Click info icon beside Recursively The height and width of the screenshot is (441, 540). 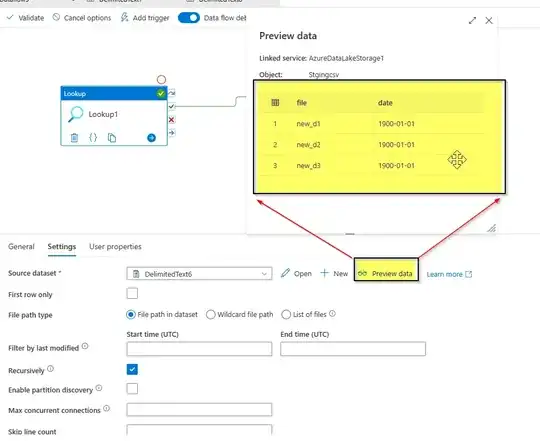point(50,369)
